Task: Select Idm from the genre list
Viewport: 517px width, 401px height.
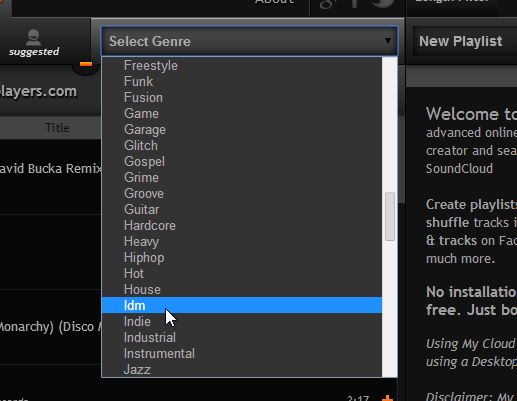Action: point(242,305)
